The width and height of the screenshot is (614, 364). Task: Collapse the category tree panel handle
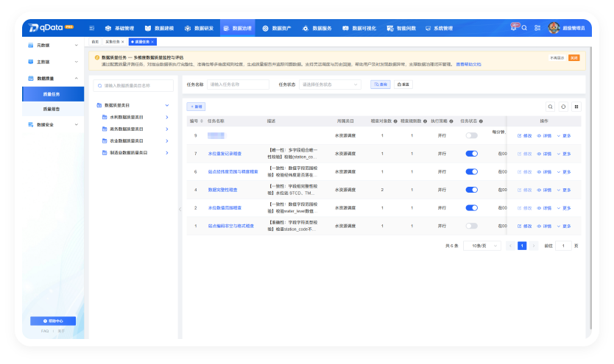180,209
